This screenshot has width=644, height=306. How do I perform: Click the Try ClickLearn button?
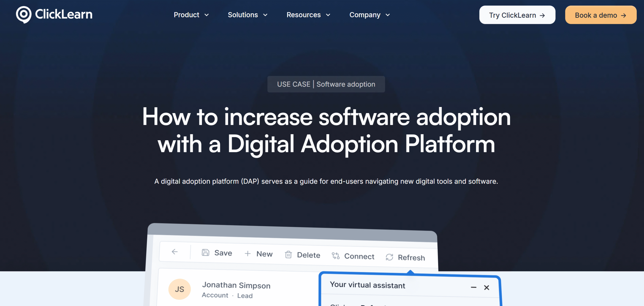point(517,15)
